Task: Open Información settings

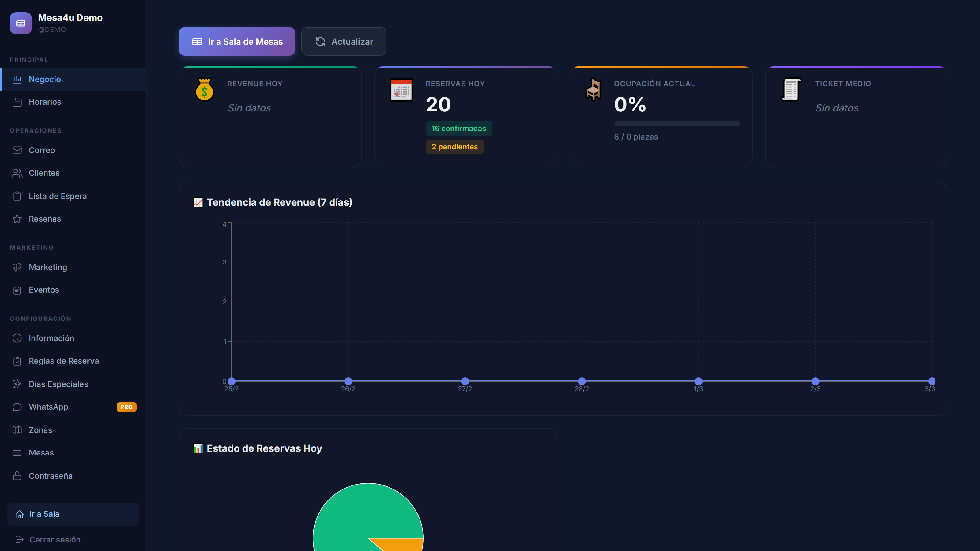Action: pos(73,338)
